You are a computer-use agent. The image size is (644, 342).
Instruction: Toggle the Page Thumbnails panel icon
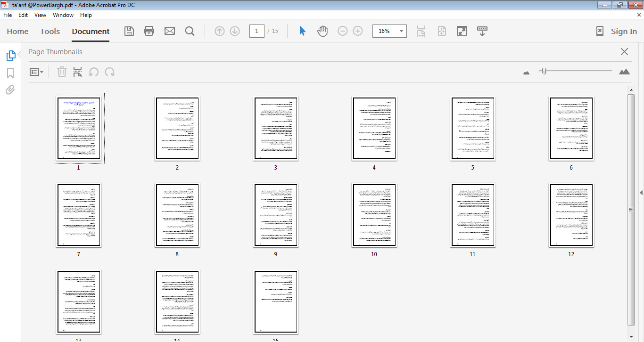click(10, 56)
